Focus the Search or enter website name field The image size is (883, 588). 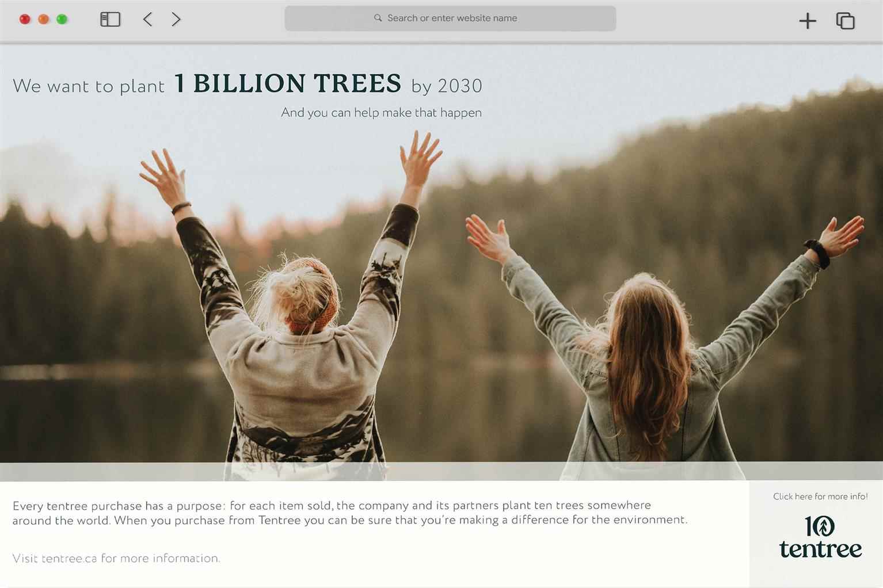tap(450, 18)
